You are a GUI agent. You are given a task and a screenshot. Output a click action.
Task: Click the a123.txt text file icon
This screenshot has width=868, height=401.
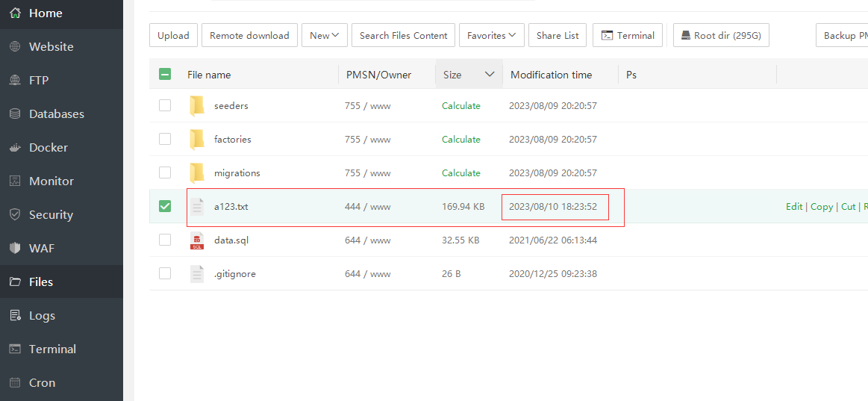pos(197,207)
